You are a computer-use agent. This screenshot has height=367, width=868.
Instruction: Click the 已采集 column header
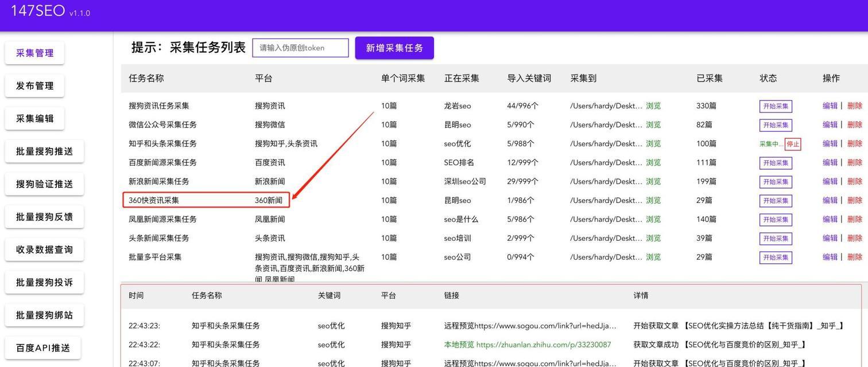(710, 78)
